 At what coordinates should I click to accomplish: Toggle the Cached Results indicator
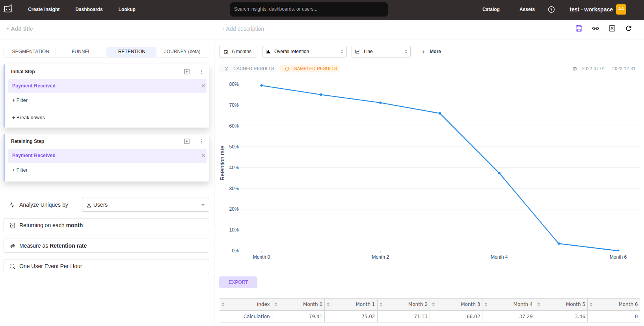coord(249,69)
